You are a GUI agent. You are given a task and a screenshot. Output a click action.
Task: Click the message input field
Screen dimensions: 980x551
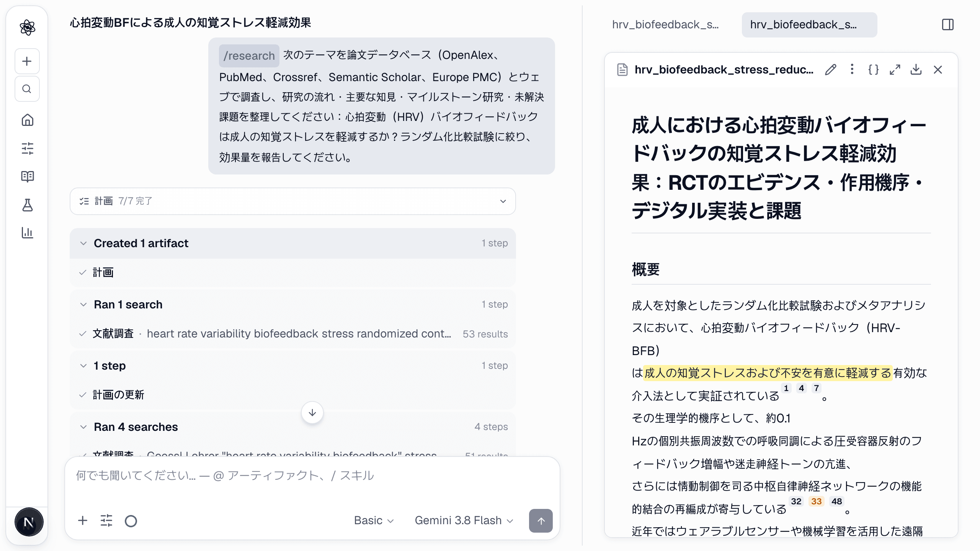point(312,476)
